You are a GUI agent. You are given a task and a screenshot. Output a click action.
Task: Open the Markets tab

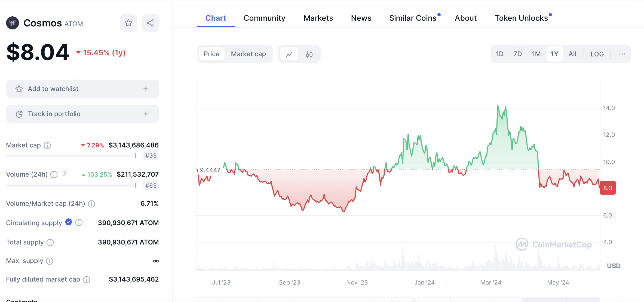(318, 18)
